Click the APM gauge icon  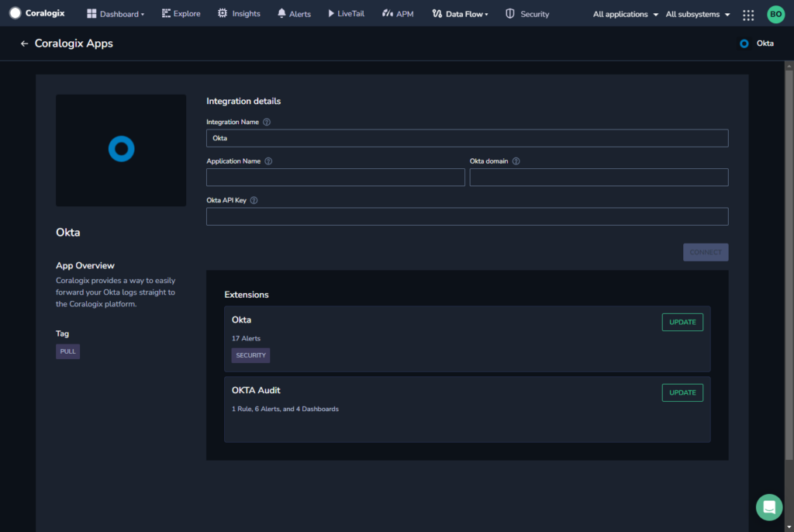point(388,13)
